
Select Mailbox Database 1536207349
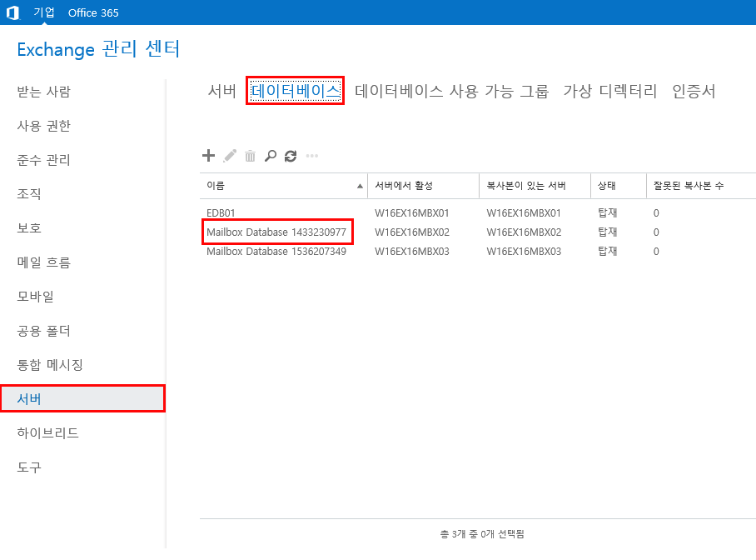pos(478,252)
